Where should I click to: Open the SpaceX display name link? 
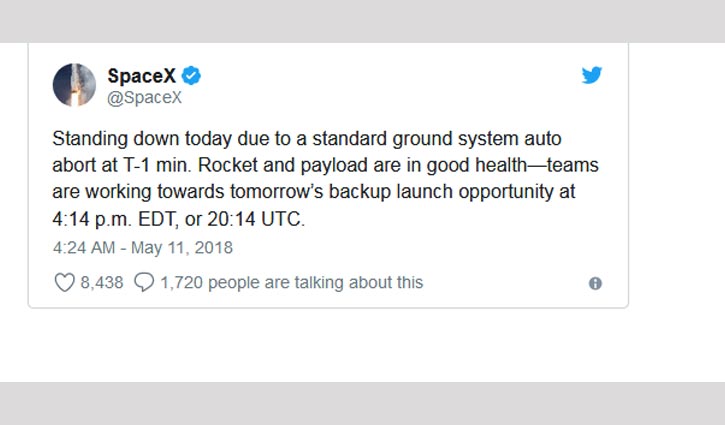pyautogui.click(x=141, y=76)
